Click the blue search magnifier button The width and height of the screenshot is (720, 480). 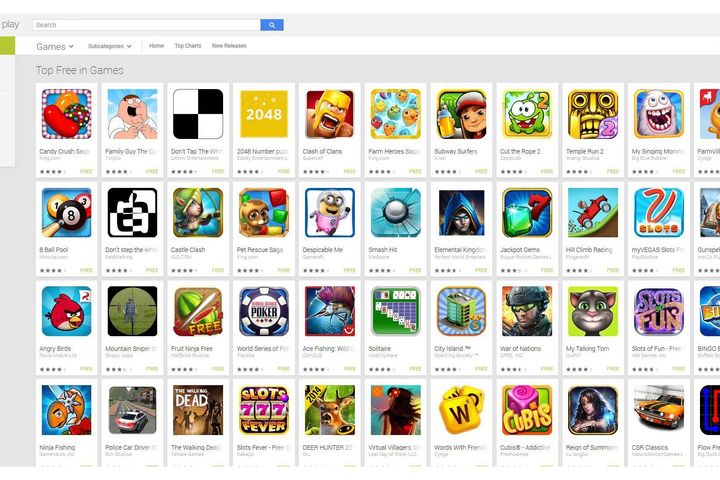coord(272,25)
